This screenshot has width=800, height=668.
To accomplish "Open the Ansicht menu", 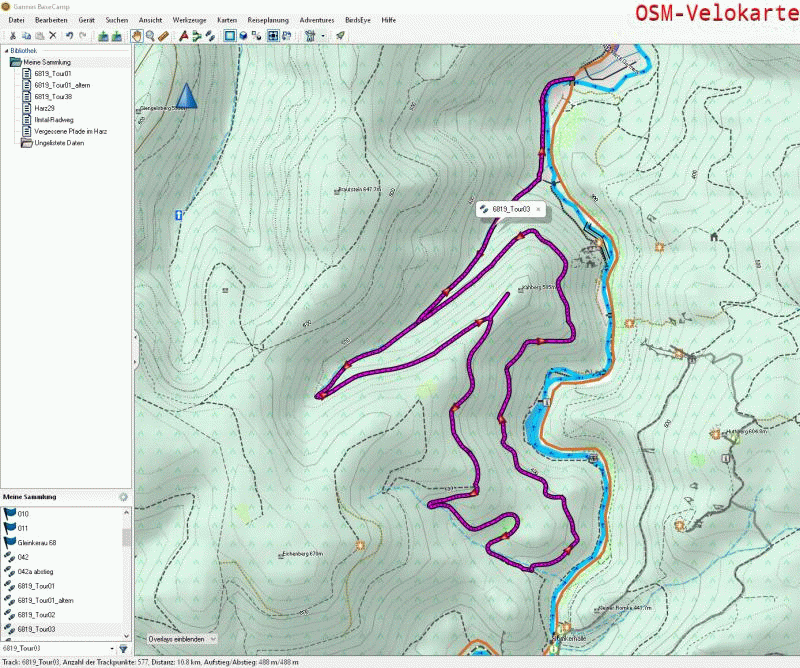I will point(151,20).
